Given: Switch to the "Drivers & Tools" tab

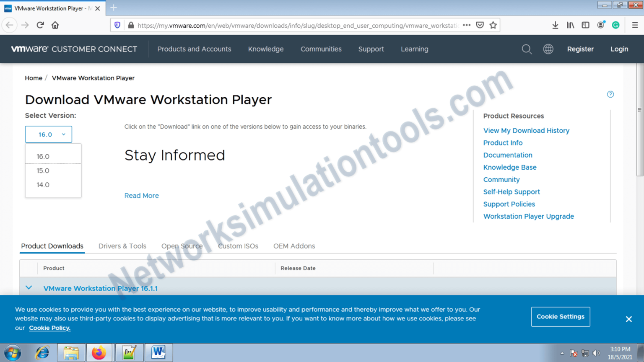Looking at the screenshot, I should (x=122, y=246).
